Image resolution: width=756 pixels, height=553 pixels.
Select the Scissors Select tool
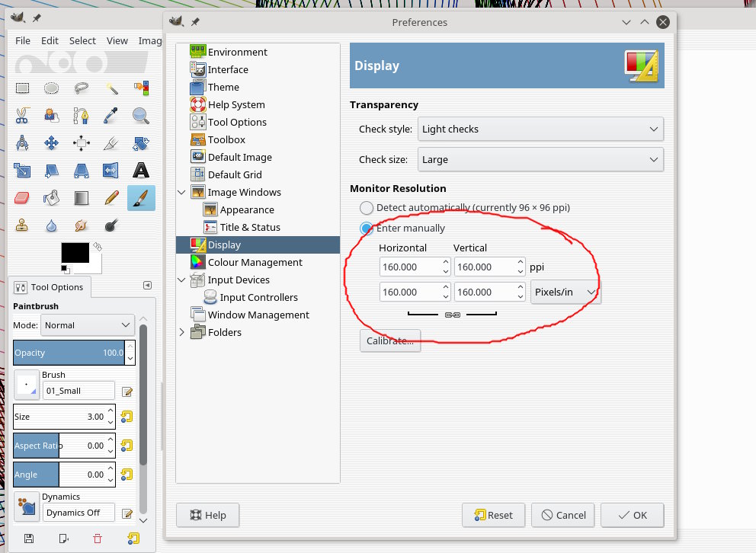[22, 116]
